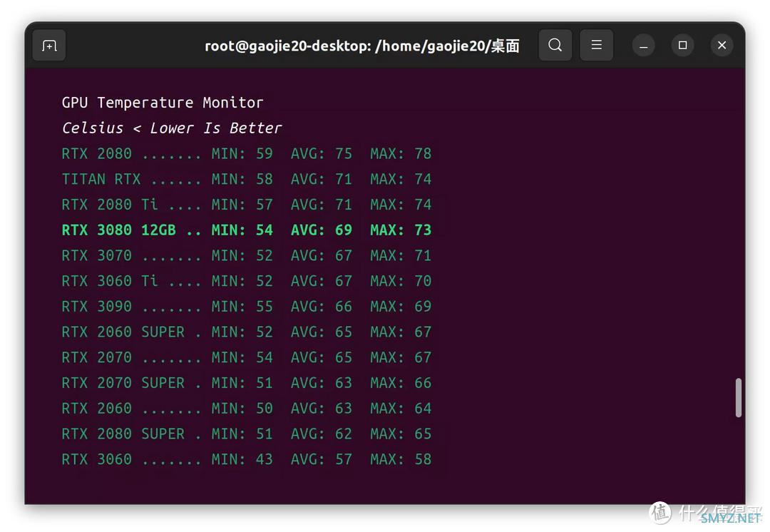Click the 'Celsius < Lower Is Better' line
This screenshot has height=532, width=770.
[x=171, y=128]
